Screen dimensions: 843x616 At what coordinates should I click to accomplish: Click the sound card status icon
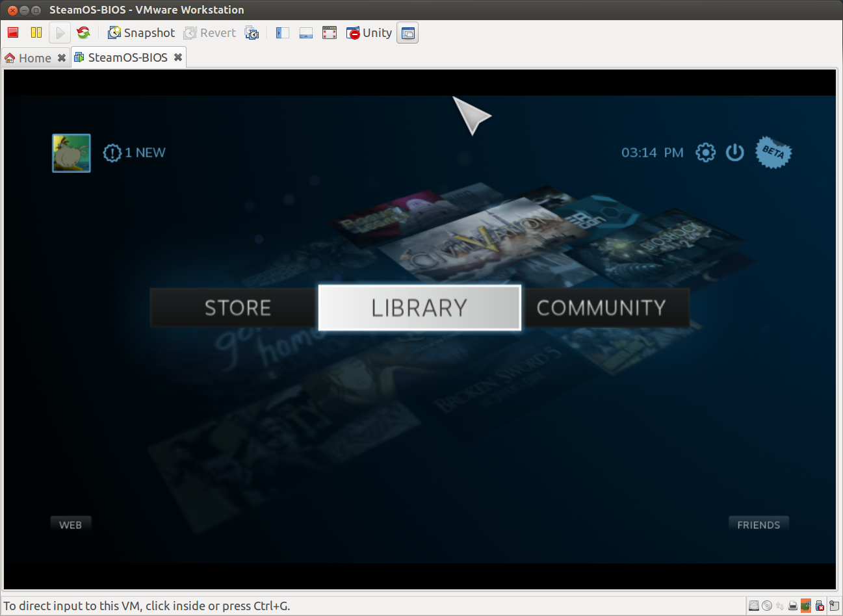(x=806, y=606)
